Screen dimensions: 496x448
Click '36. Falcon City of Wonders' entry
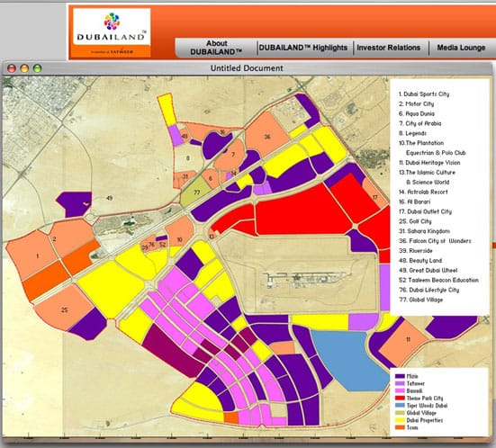435,241
